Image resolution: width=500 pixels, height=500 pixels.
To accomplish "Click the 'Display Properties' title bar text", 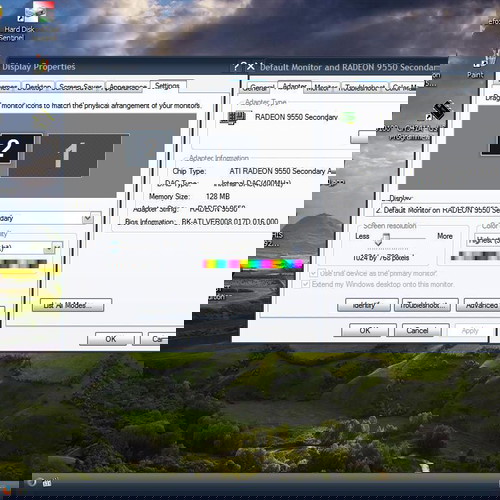I will (39, 67).
